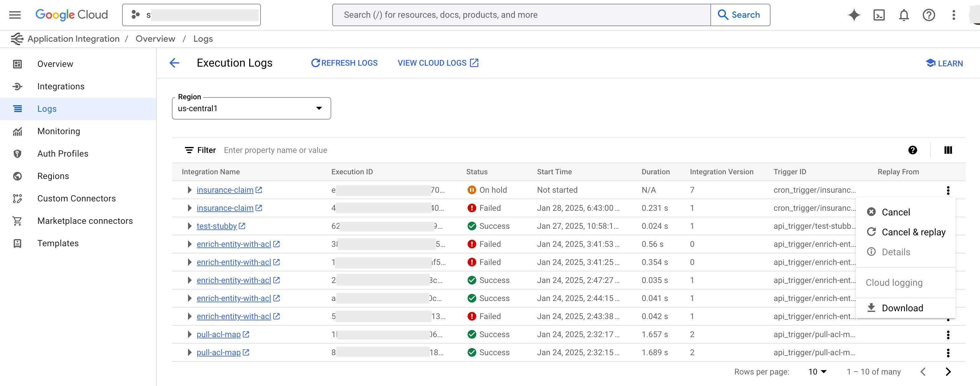Select the us-central1 region dropdown

[x=250, y=108]
